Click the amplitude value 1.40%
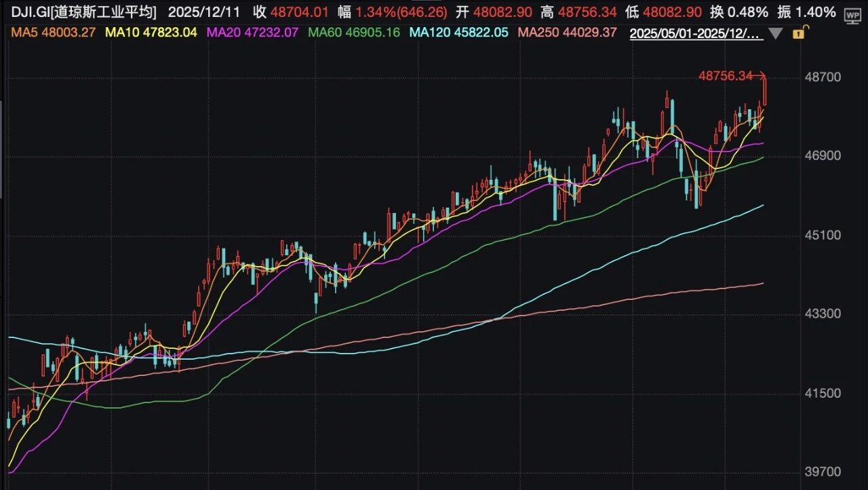 815,12
